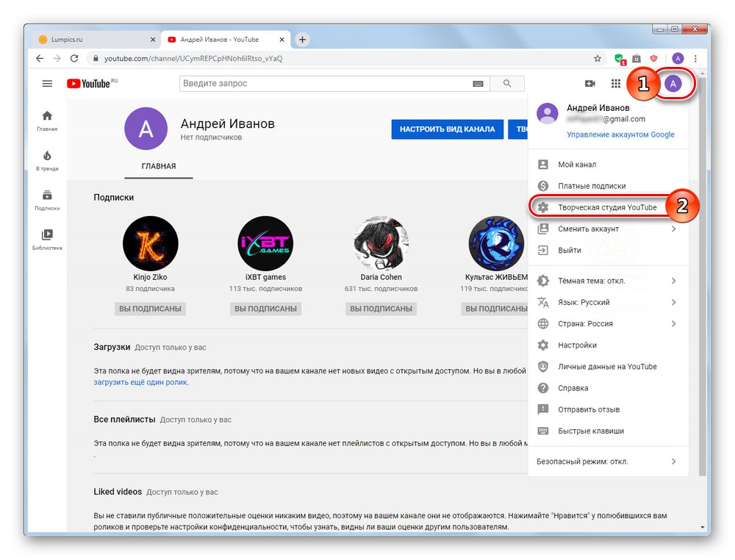Select the Подписки icon in the left sidebar
The width and height of the screenshot is (735, 560).
tap(46, 195)
